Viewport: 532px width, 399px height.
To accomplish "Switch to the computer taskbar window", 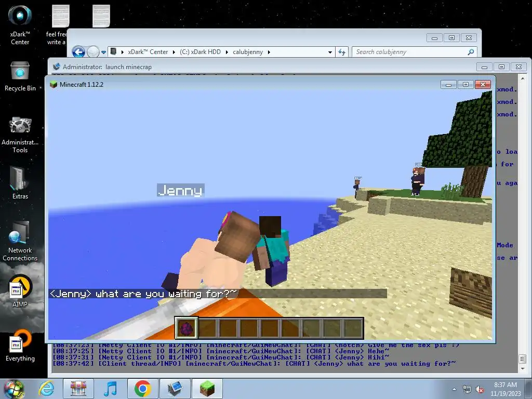I will [175, 389].
